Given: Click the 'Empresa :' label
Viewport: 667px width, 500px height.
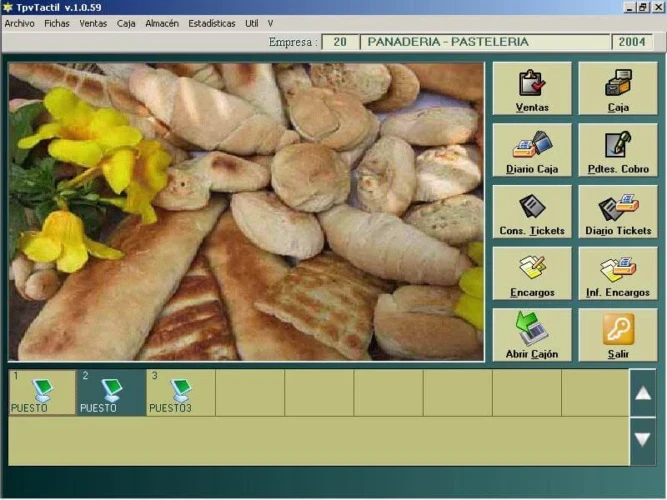Looking at the screenshot, I should click(293, 42).
